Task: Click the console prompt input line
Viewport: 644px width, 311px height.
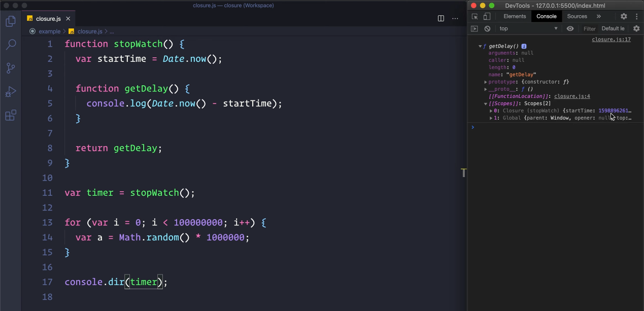Action: 558,127
